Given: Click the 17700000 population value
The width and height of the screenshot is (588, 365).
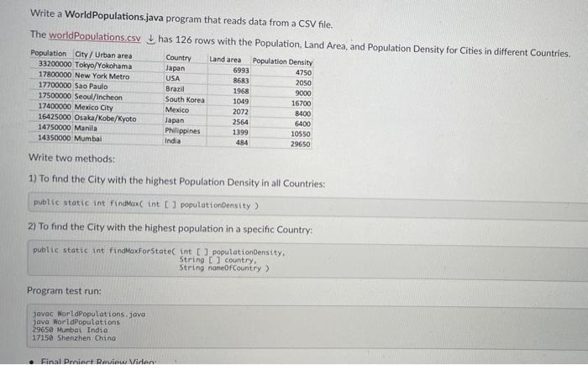Looking at the screenshot, I should coord(55,85).
